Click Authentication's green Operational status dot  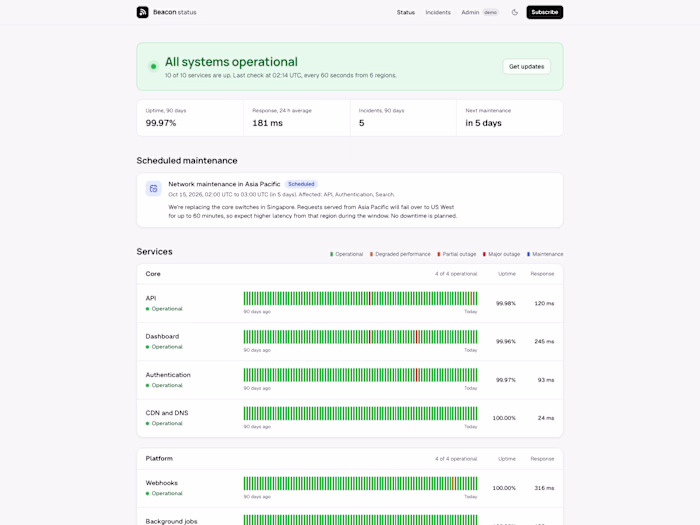tap(147, 385)
